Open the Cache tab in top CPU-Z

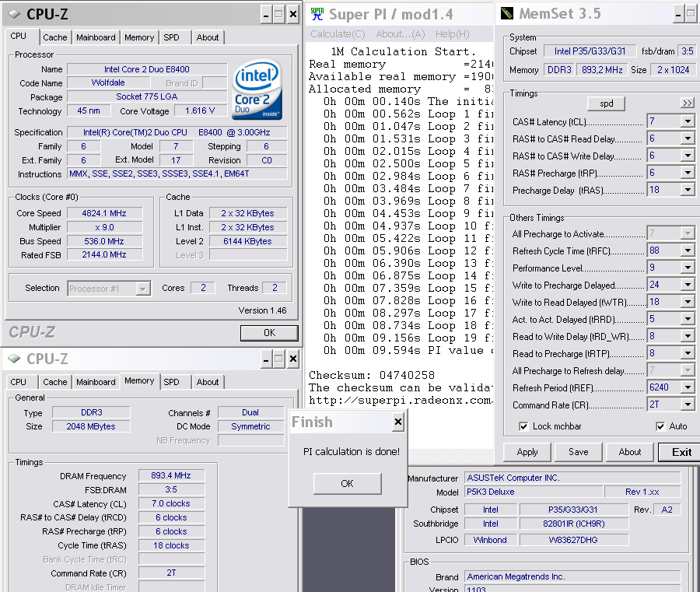click(55, 37)
